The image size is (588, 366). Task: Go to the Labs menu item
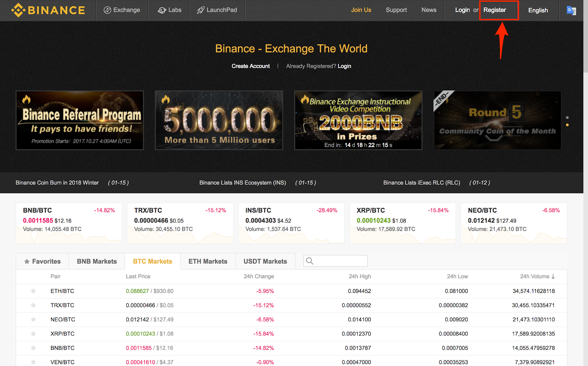pyautogui.click(x=169, y=10)
